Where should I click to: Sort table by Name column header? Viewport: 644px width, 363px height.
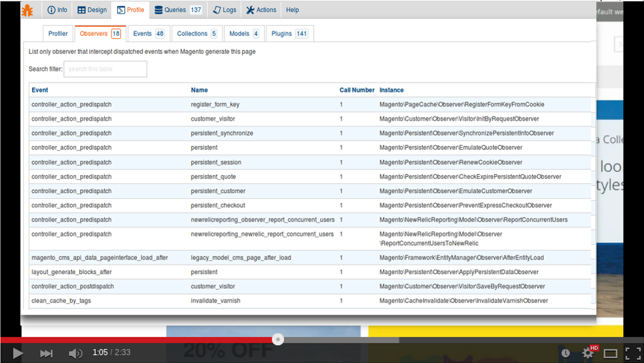(x=199, y=90)
